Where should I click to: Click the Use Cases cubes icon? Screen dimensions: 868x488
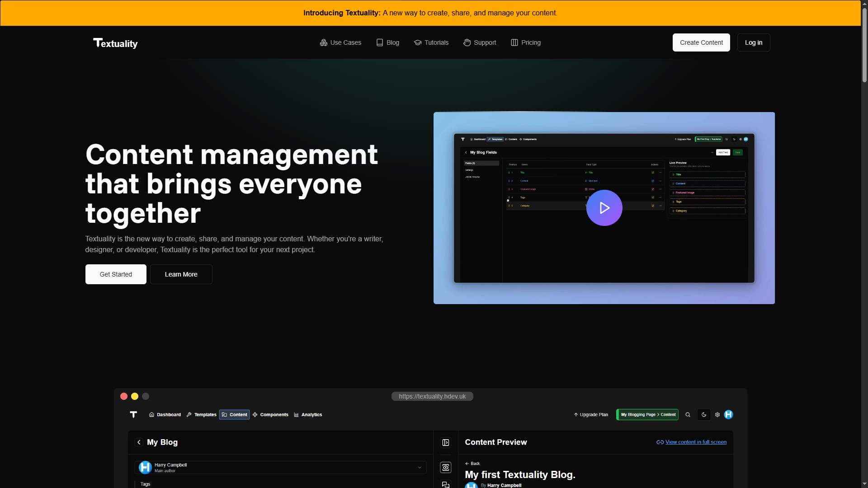324,42
